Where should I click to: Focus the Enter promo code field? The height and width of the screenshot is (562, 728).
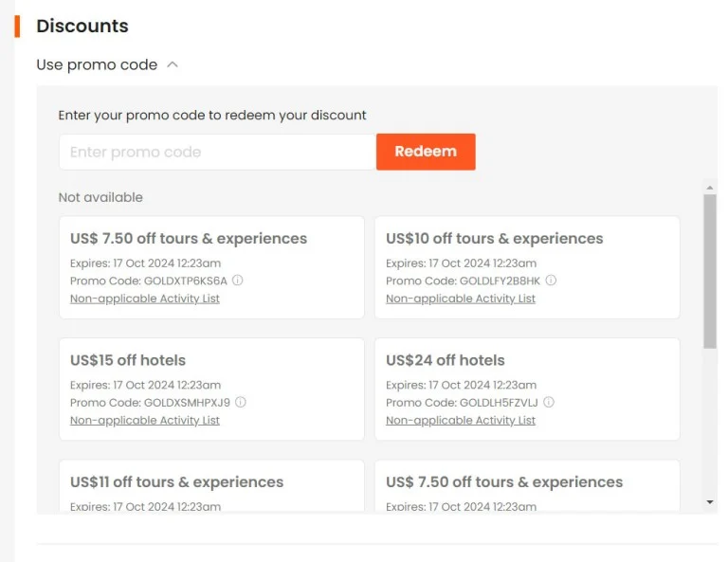[217, 152]
